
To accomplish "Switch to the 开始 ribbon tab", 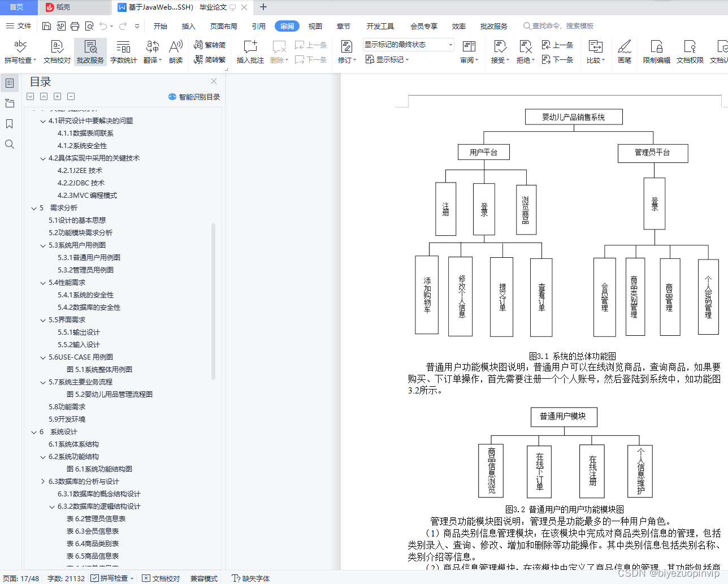I will coord(161,26).
